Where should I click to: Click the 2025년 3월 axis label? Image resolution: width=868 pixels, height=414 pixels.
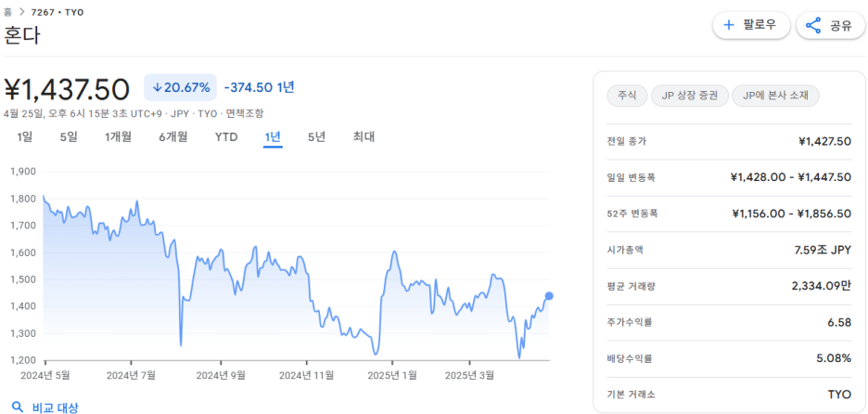pos(469,375)
